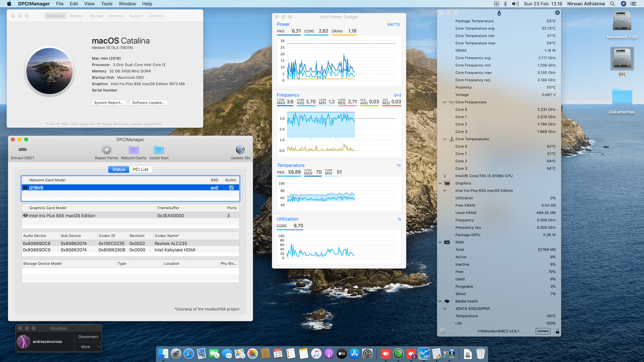
Task: Select the Intel Kabylake HDMI audio row
Action: coord(130,250)
